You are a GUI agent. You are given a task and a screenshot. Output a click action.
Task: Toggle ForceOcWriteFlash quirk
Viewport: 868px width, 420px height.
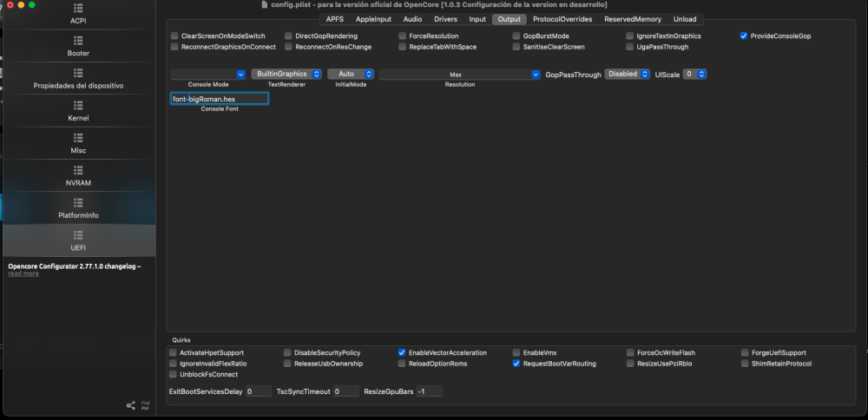tap(630, 352)
